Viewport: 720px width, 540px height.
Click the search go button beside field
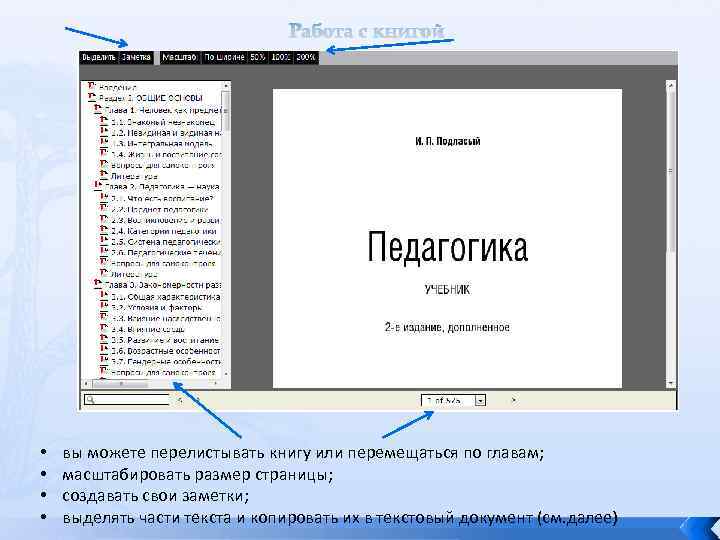180,400
